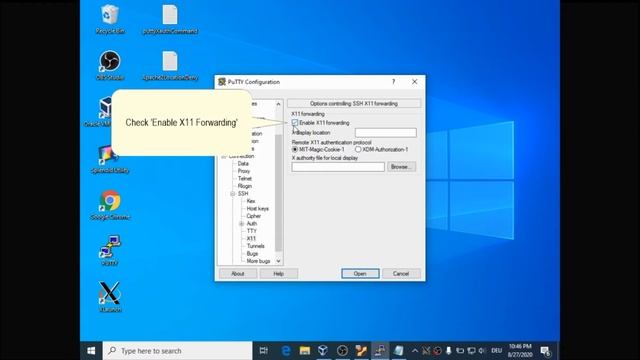Click the Help button
Screen dimensions: 640x360
coord(278,273)
